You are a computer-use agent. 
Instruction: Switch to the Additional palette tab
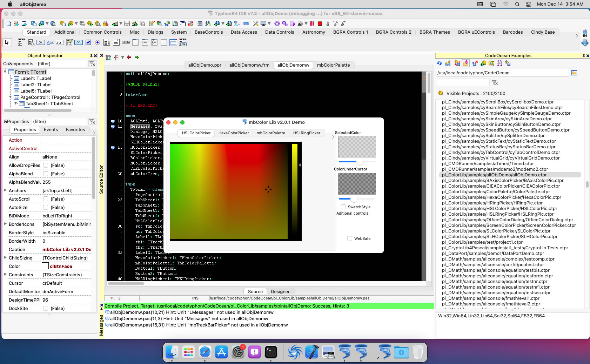coord(65,32)
